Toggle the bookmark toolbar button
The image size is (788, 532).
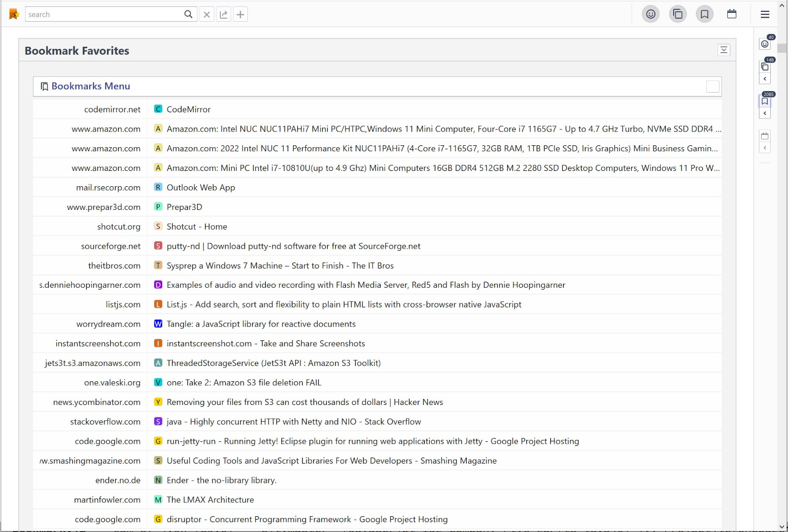click(705, 14)
